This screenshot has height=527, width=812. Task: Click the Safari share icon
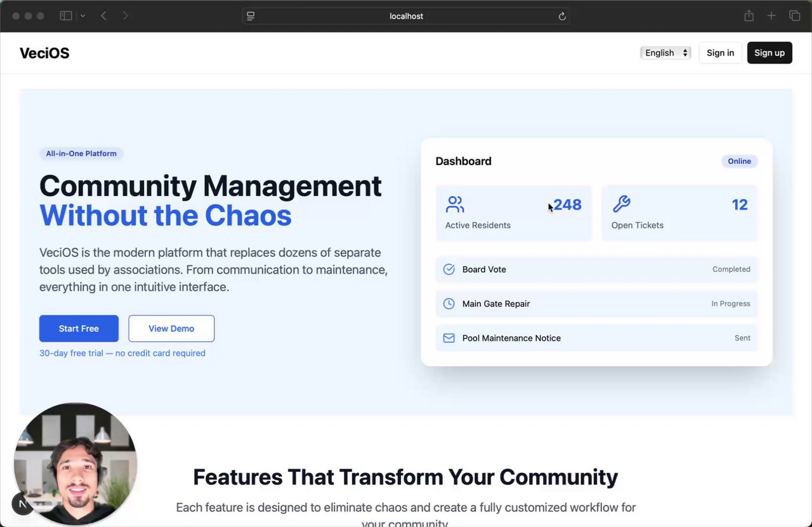click(x=749, y=16)
